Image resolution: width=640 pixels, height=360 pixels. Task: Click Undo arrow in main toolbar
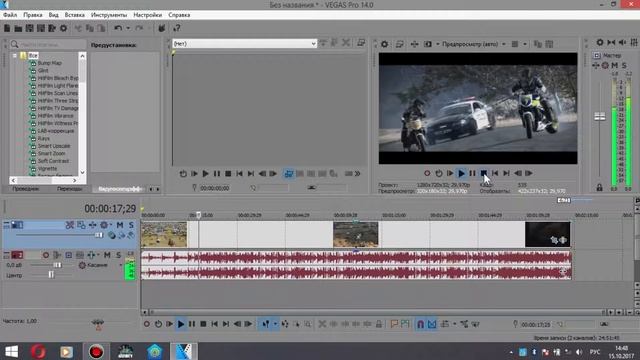pos(118,28)
